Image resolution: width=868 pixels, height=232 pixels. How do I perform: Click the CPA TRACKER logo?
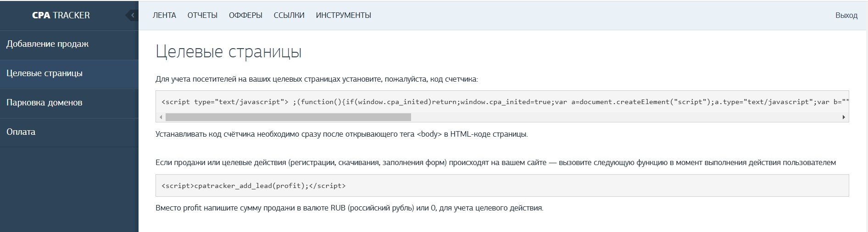(61, 15)
